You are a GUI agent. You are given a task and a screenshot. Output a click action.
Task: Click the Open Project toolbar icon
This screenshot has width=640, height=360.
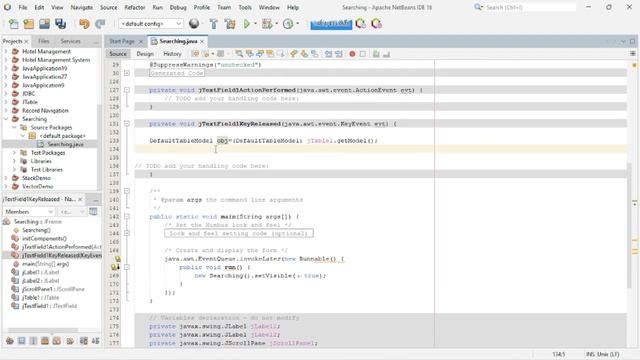44,24
